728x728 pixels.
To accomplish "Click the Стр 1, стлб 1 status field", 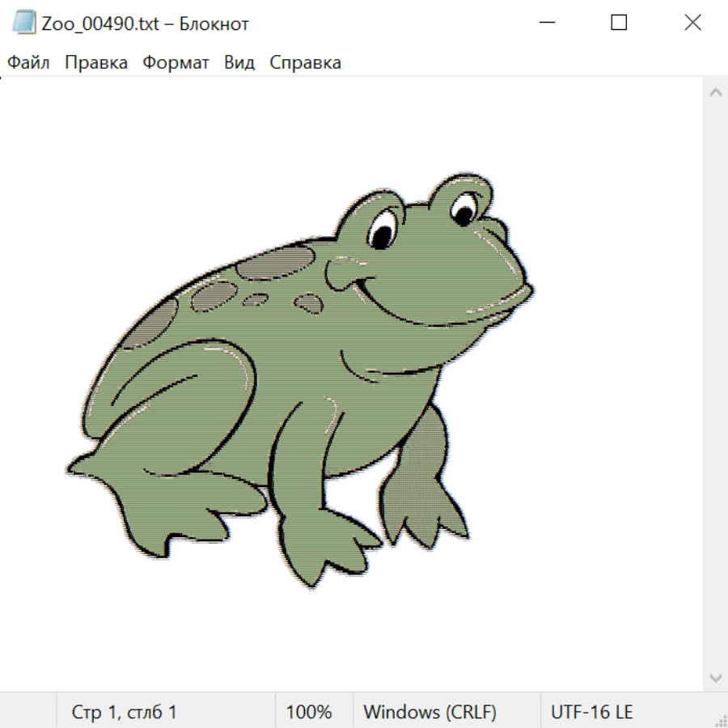I will [124, 712].
